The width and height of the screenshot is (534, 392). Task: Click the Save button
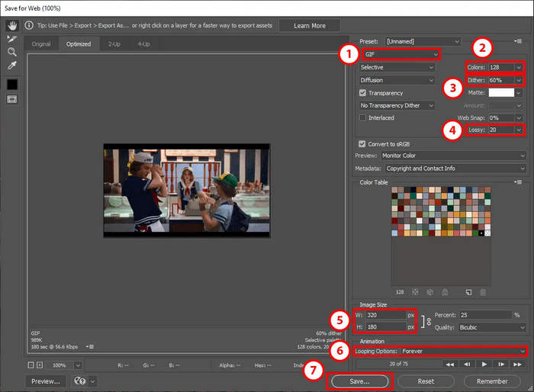coord(359,381)
